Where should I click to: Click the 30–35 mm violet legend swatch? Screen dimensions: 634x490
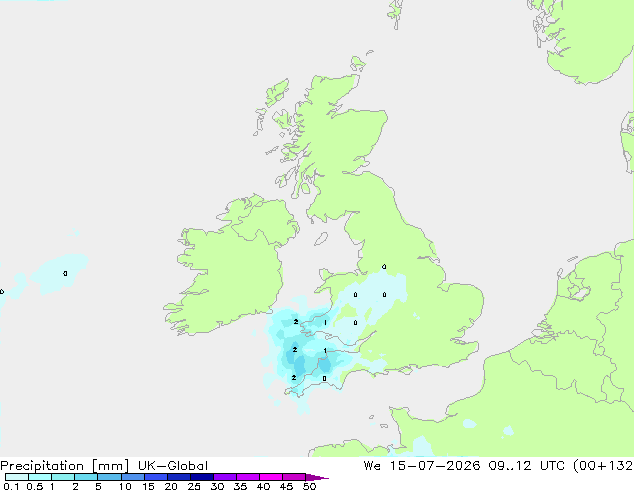(224, 477)
